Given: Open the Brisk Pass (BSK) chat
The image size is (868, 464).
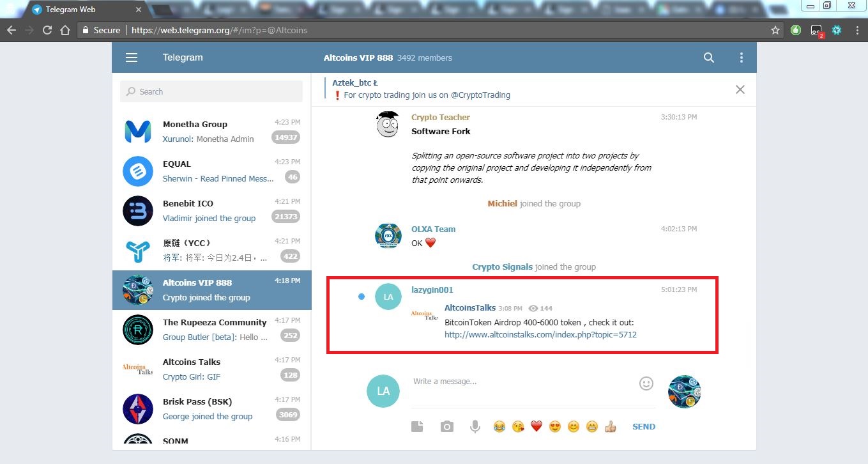Looking at the screenshot, I should coord(211,409).
